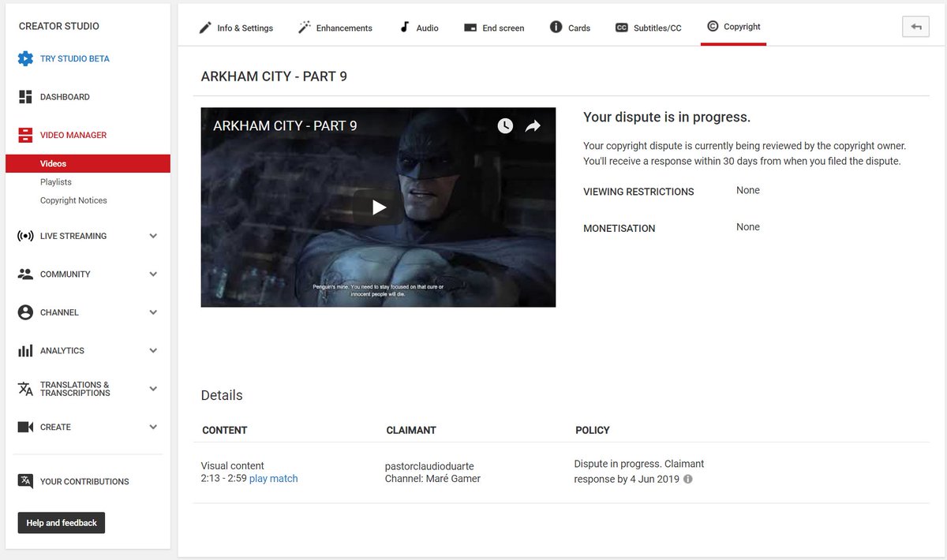Click the play match link
The image size is (947, 560).
273,479
